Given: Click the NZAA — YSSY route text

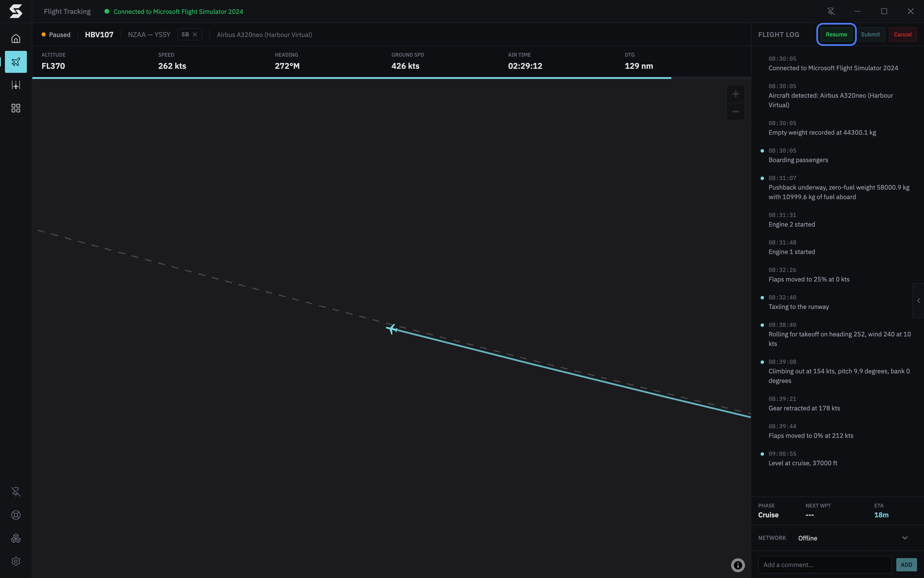Looking at the screenshot, I should click(x=149, y=34).
